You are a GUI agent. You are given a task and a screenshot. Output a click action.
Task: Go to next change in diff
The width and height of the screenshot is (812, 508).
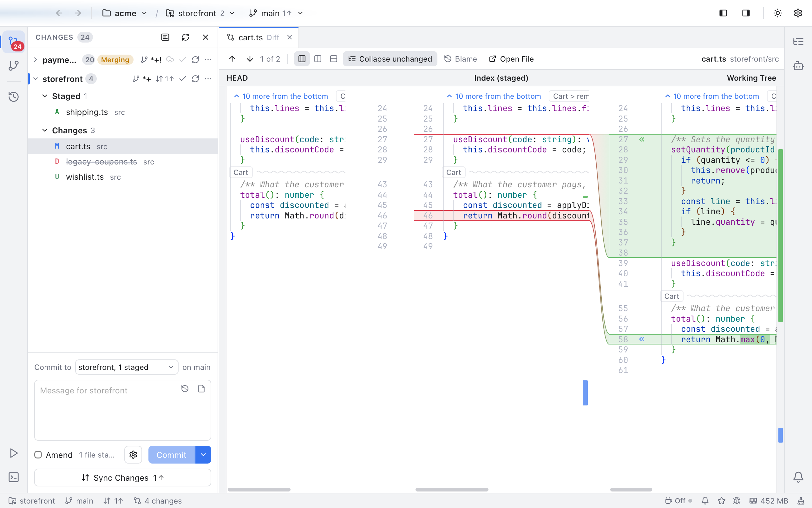tap(250, 59)
